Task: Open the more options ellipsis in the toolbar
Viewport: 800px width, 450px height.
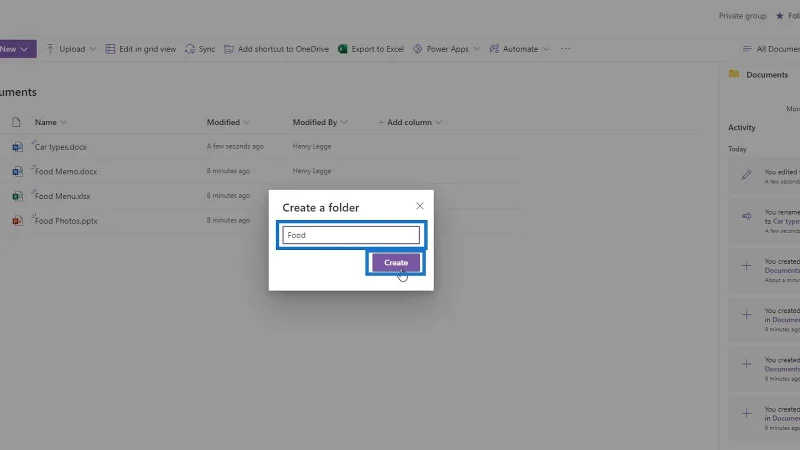Action: [565, 49]
